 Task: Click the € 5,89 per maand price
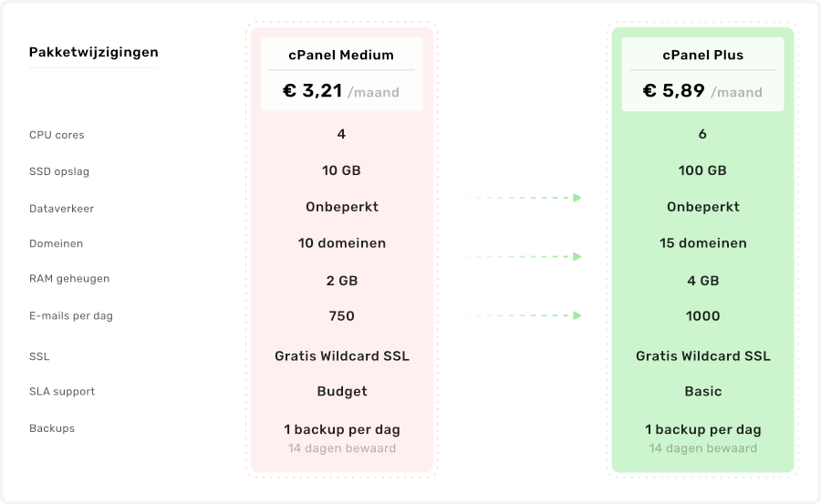[x=702, y=91]
